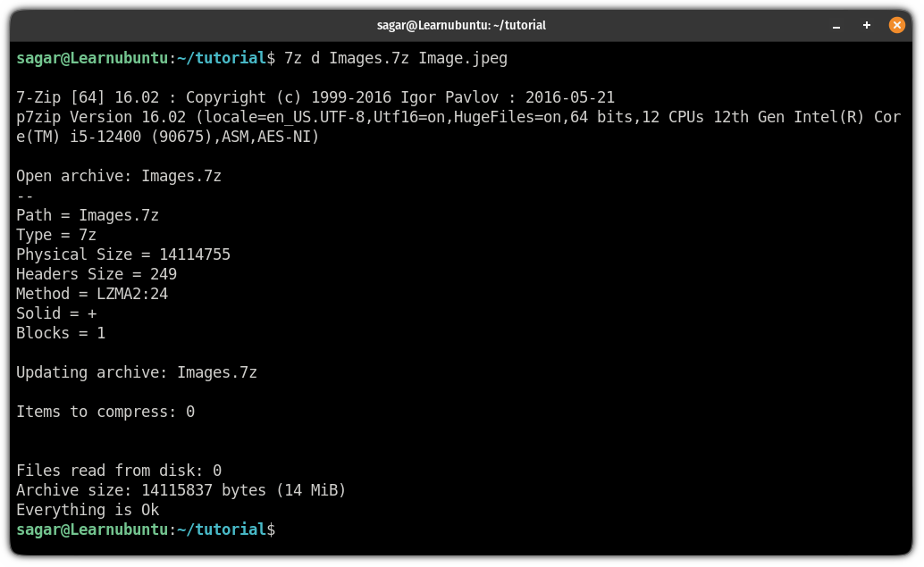Click the minimize button
The image size is (924, 567).
(835, 25)
